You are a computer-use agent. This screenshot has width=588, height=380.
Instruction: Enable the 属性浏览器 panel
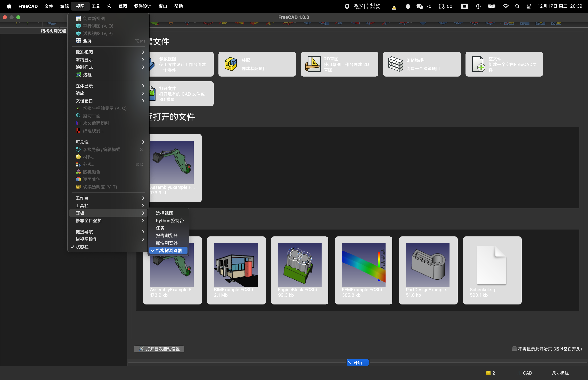pos(169,243)
